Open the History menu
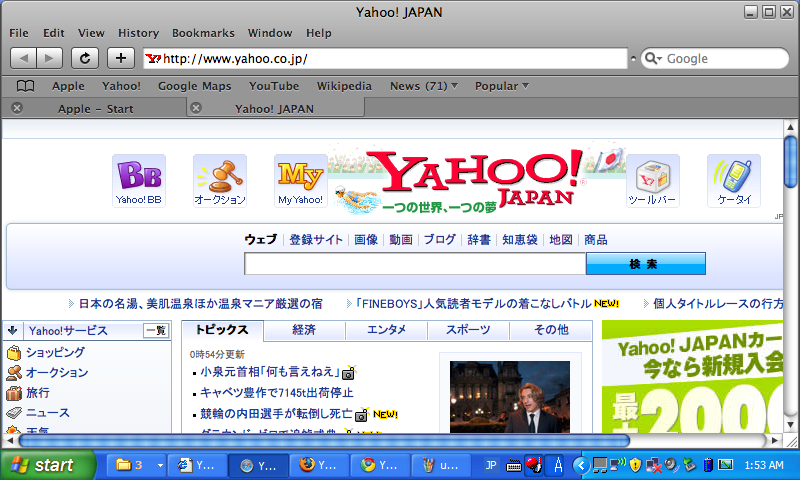This screenshot has height=480, width=800. pos(138,33)
